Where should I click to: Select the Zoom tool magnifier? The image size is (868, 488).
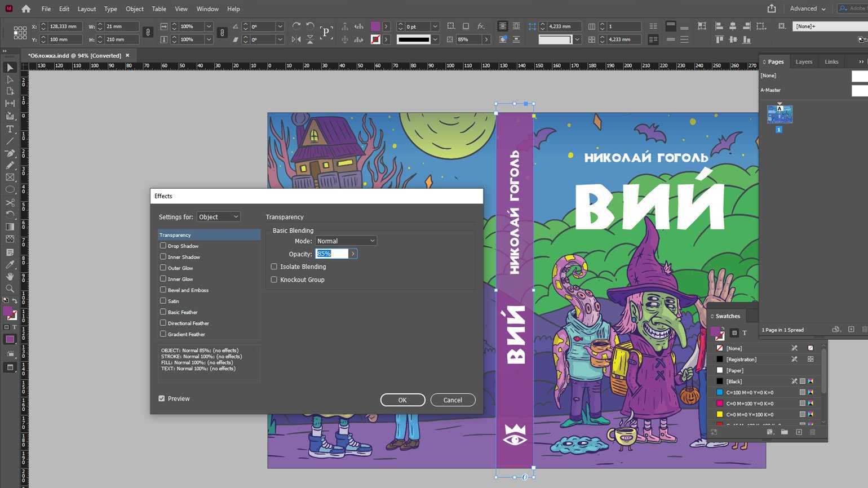click(x=10, y=289)
